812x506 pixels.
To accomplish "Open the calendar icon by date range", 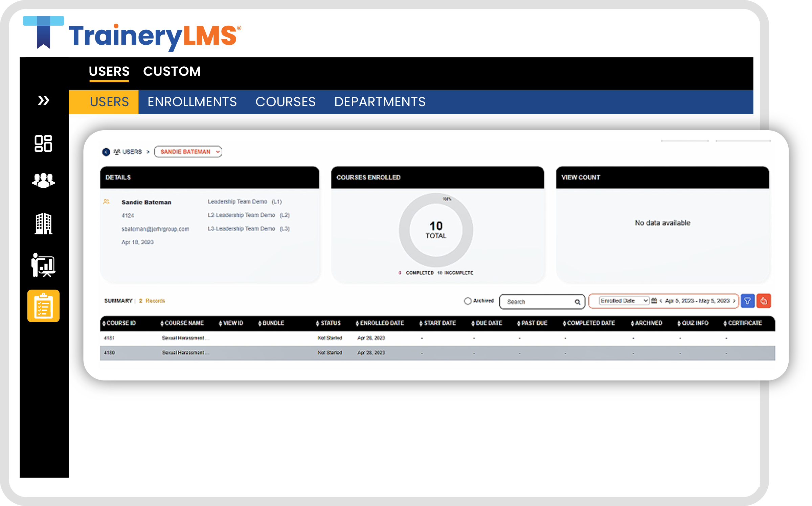I will click(x=654, y=301).
